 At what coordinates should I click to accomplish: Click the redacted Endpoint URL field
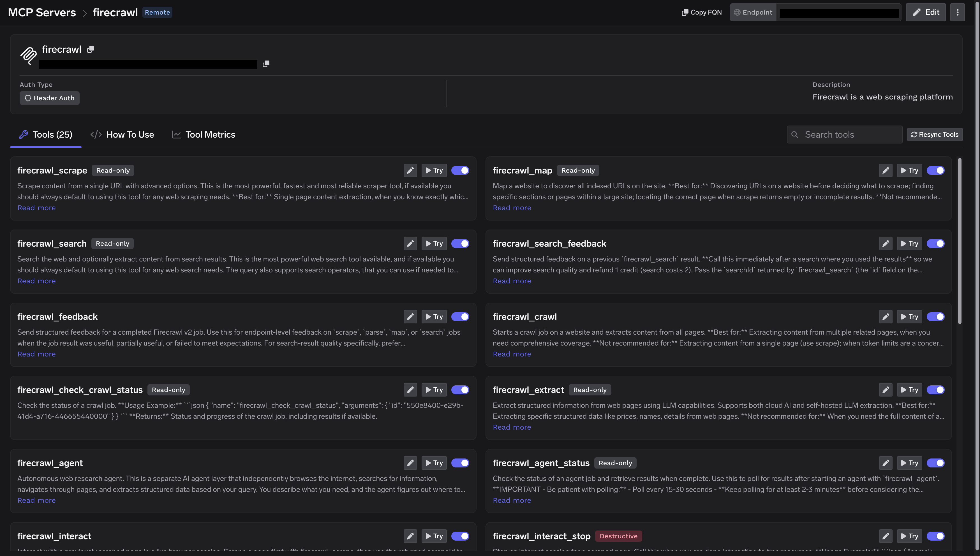pyautogui.click(x=839, y=13)
